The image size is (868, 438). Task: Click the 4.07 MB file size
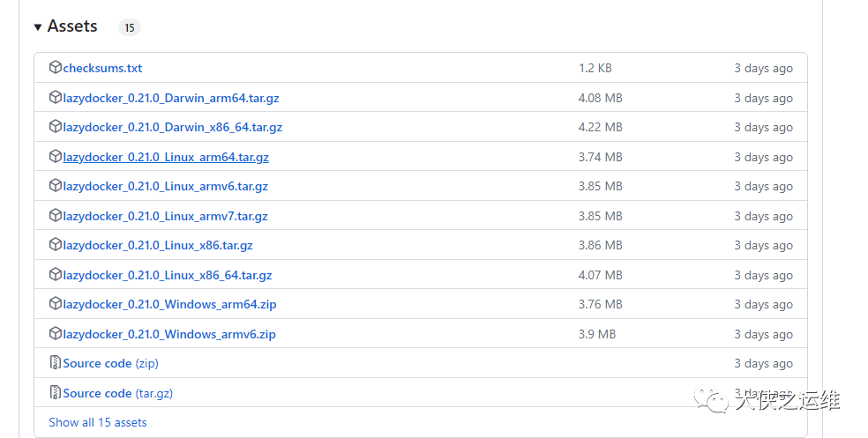pos(601,275)
